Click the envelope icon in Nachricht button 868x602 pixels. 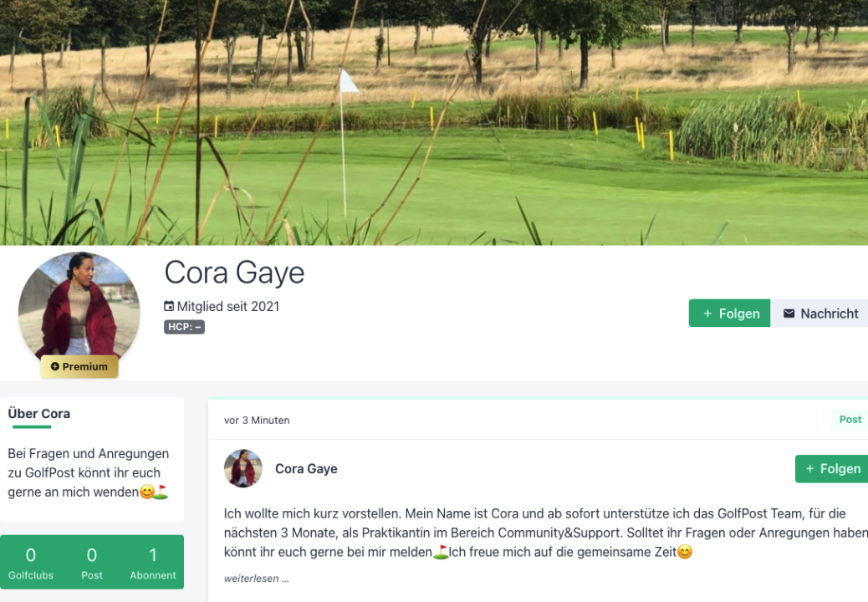(x=789, y=314)
